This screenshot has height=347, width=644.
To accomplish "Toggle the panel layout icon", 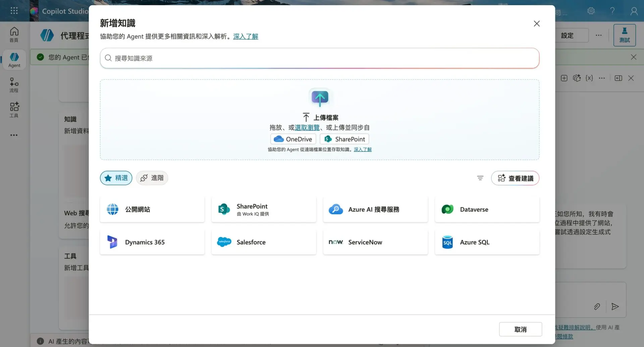I will click(x=619, y=78).
